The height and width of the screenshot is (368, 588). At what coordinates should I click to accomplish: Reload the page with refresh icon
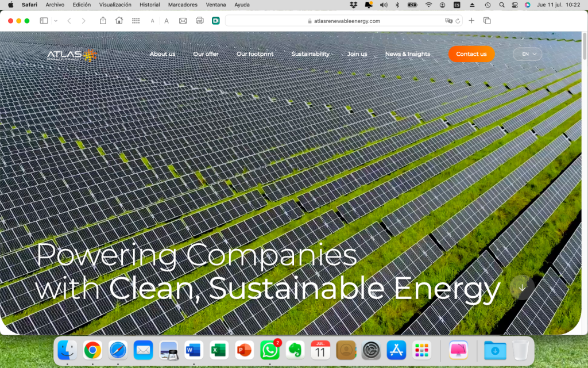pyautogui.click(x=458, y=21)
